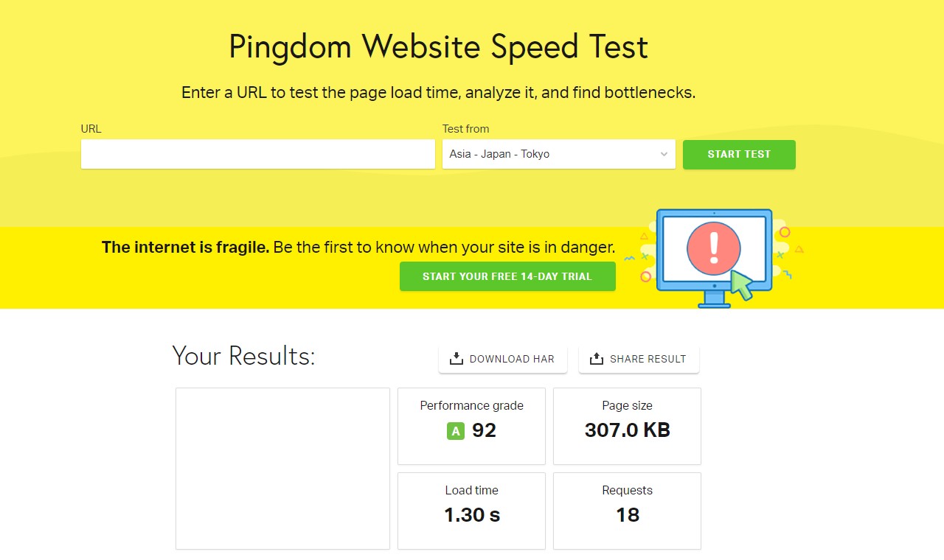This screenshot has width=944, height=560.
Task: Click the chevron next to Asia - Japan - Tokyo
Action: [x=663, y=154]
